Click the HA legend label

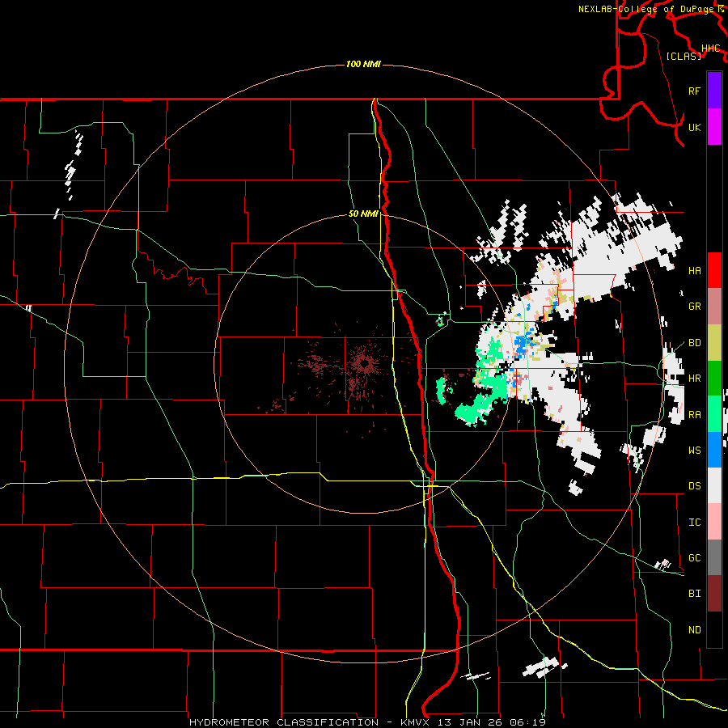pos(694,270)
